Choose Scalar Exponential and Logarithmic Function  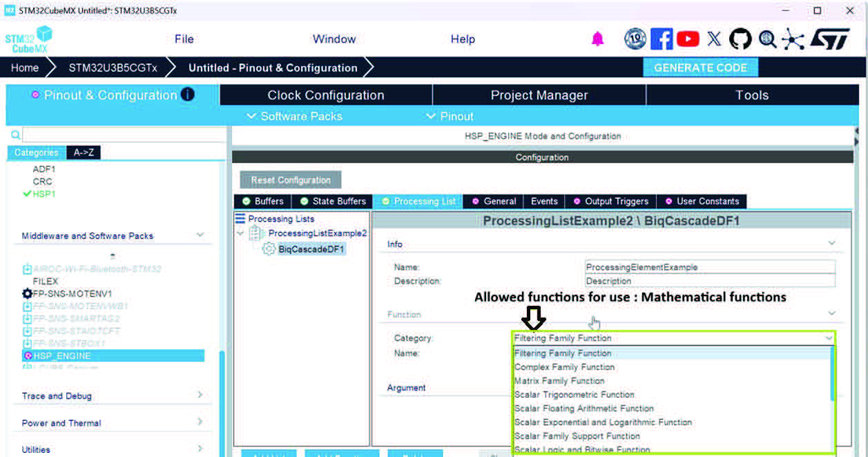click(672, 422)
